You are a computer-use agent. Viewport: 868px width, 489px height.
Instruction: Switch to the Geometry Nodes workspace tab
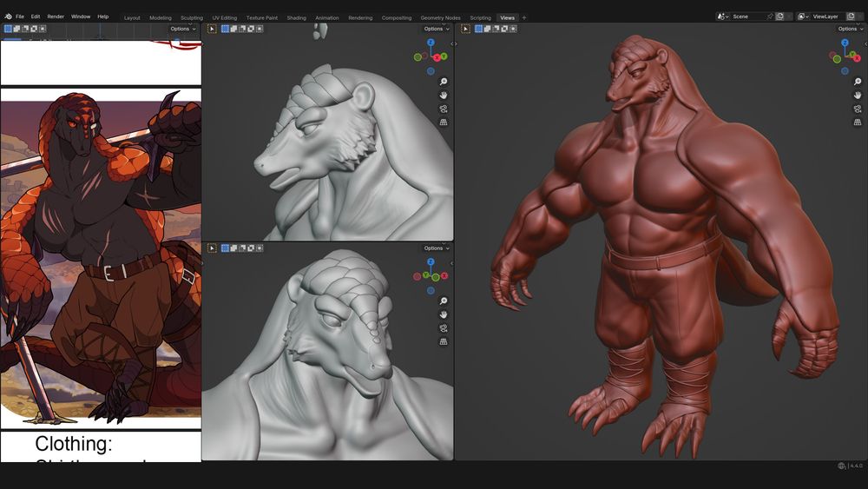click(x=441, y=17)
